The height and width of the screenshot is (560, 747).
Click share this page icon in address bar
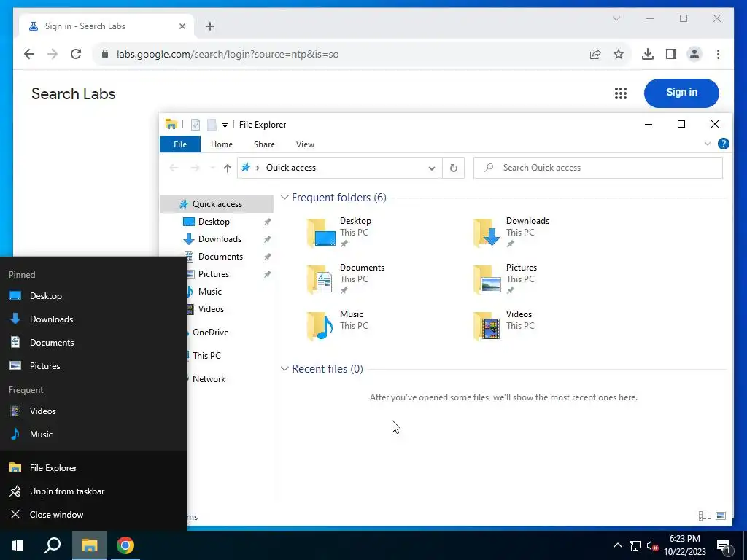pyautogui.click(x=595, y=54)
